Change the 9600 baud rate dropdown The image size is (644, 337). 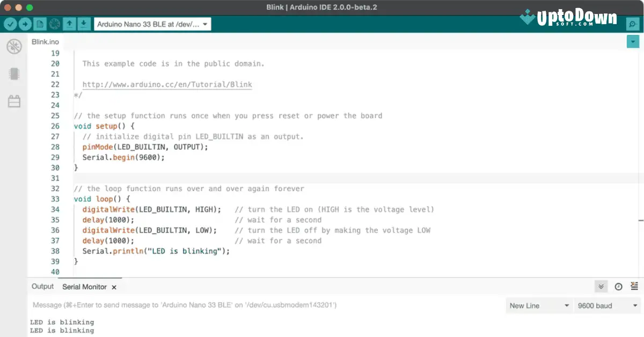tap(606, 305)
